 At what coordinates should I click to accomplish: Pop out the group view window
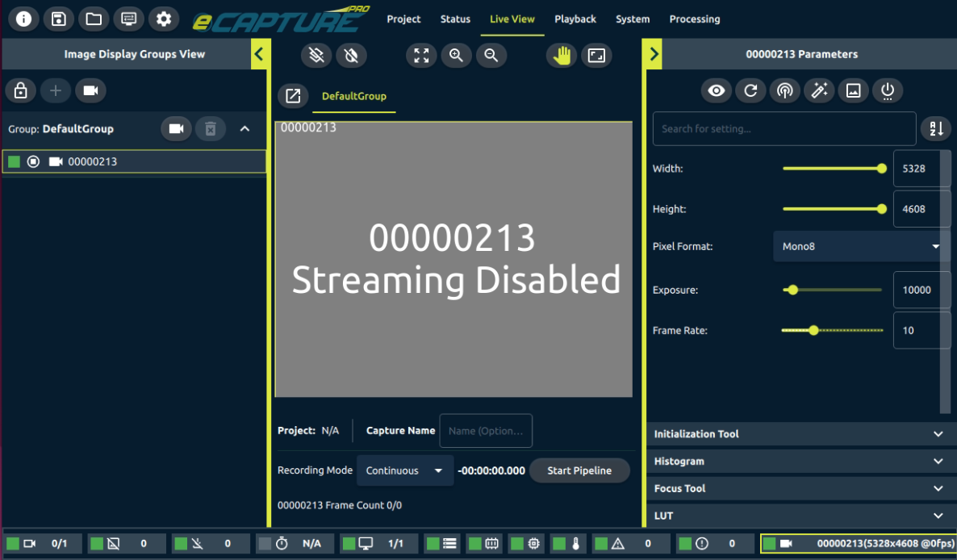point(293,96)
